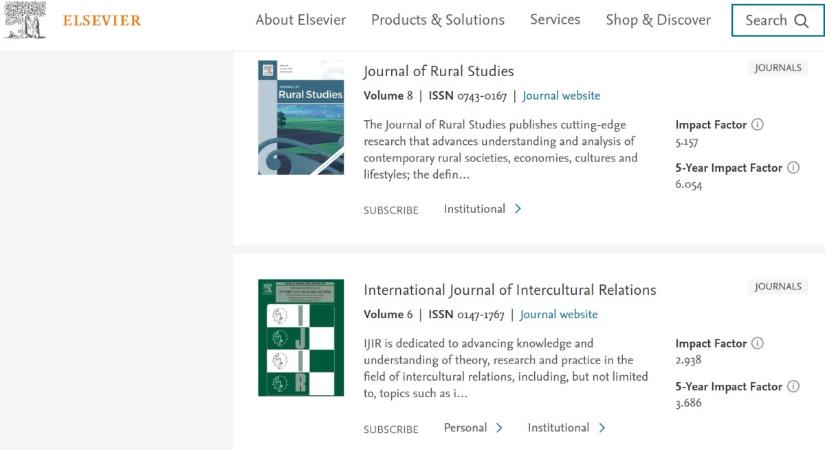This screenshot has width=825, height=450.
Task: Click ISSN 0743-0167 text
Action: 467,96
